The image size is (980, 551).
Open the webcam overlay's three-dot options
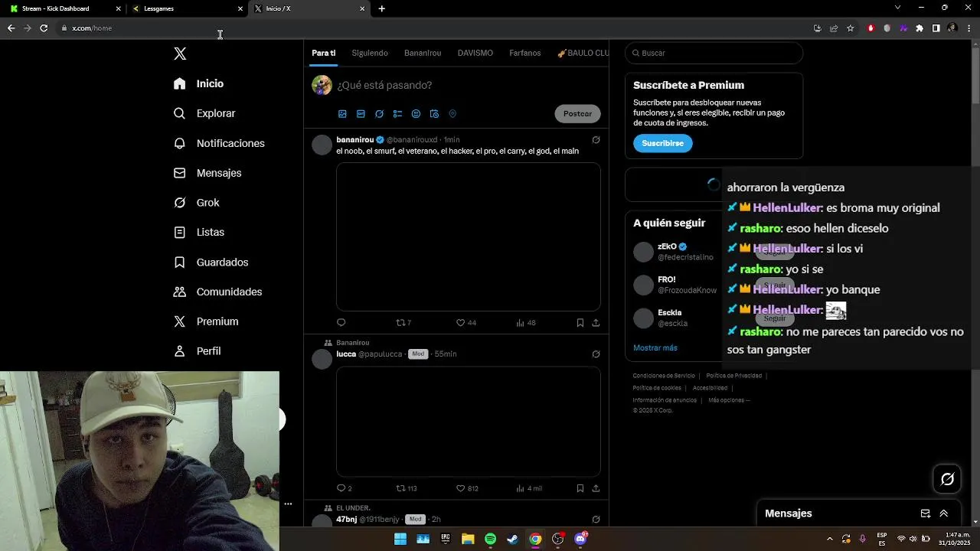point(288,504)
